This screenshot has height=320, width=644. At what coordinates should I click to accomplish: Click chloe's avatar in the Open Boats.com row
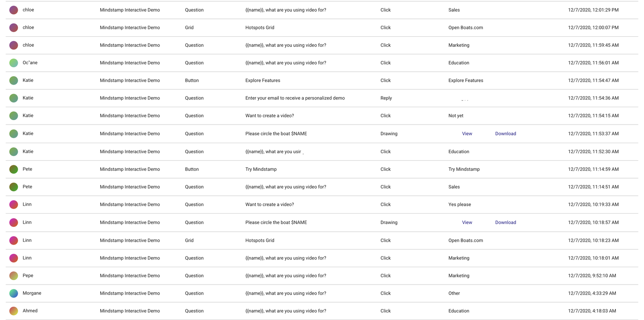click(14, 28)
